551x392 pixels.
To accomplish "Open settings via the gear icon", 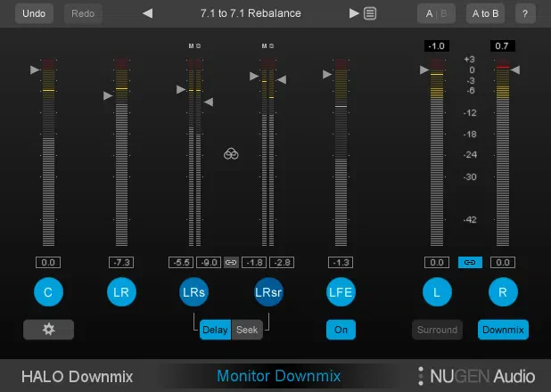I will coord(48,330).
